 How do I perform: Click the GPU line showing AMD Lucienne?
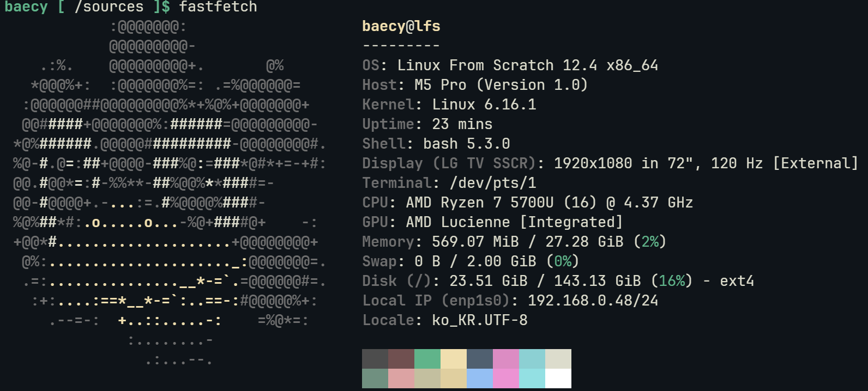point(492,222)
